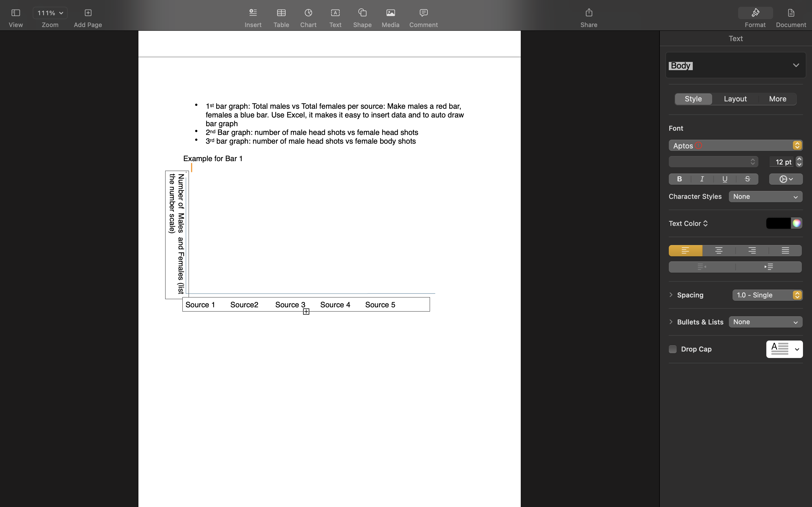Open the Share menu
The image size is (812, 507).
pos(588,16)
